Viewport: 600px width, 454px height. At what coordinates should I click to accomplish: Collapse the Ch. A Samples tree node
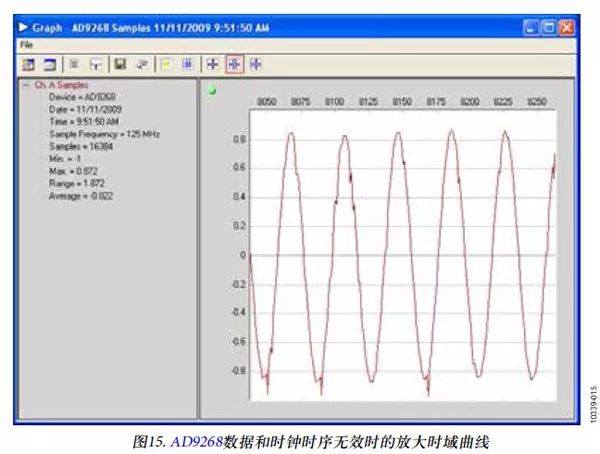coord(26,85)
